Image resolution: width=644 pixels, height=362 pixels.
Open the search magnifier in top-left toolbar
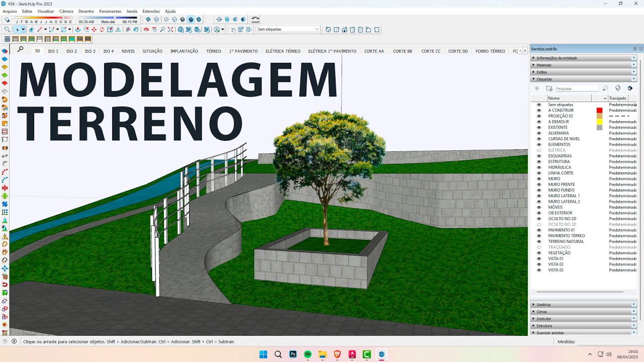(7, 29)
